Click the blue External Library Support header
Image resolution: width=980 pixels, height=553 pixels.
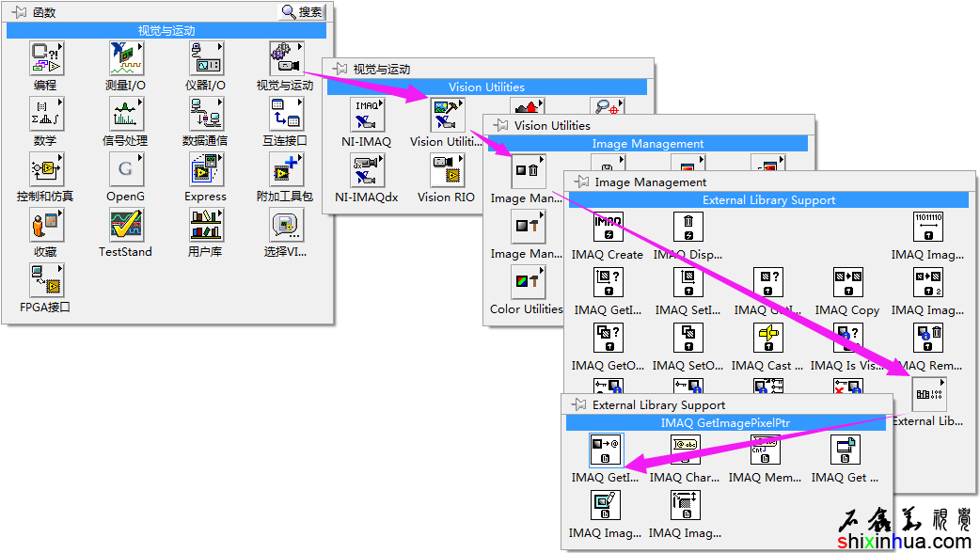tap(768, 200)
